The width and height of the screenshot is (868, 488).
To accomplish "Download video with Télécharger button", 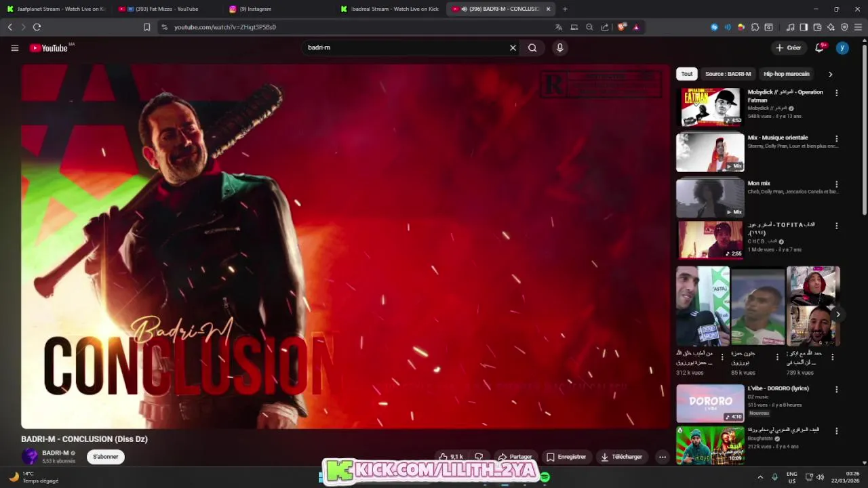I will [621, 457].
